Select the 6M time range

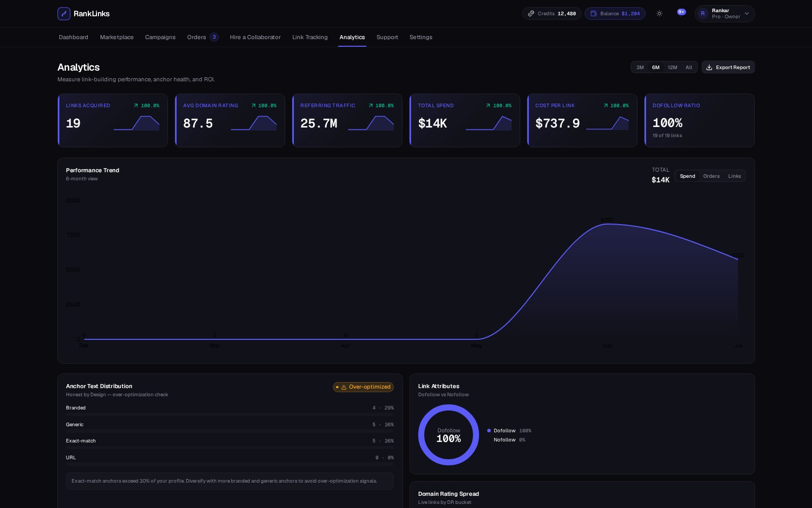pyautogui.click(x=656, y=67)
